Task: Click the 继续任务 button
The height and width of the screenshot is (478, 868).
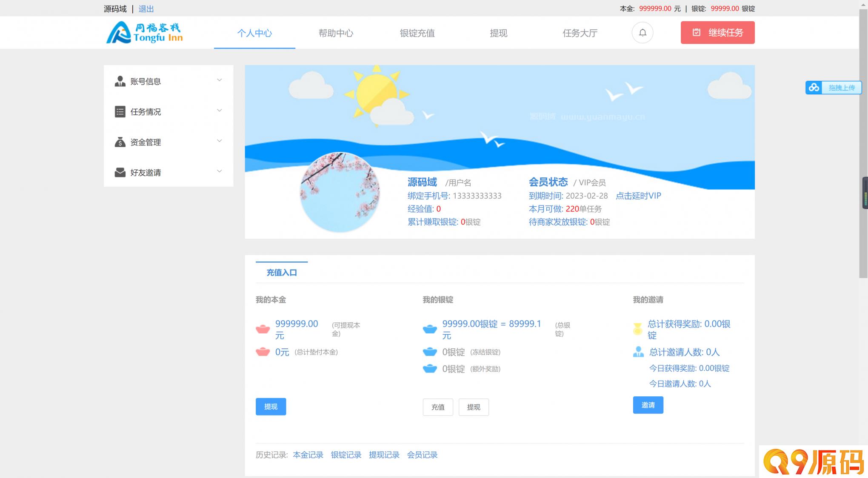Action: tap(717, 32)
